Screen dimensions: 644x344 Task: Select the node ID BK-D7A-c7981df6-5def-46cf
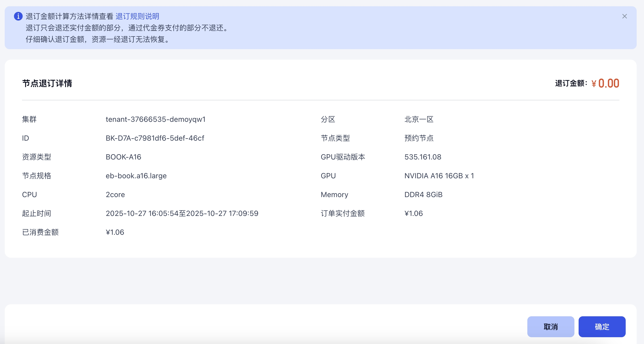155,138
